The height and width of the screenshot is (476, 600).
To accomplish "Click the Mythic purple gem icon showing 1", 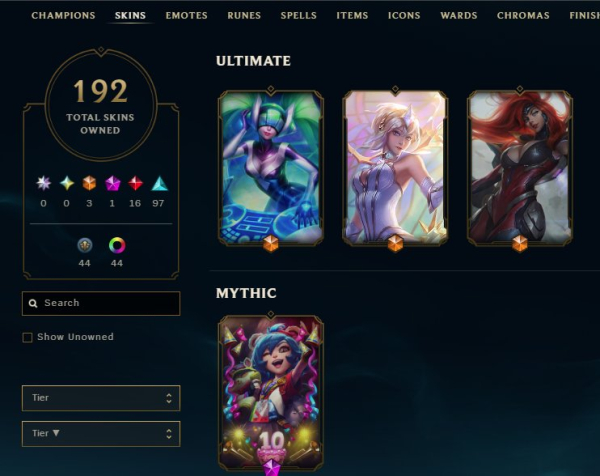I will point(112,183).
